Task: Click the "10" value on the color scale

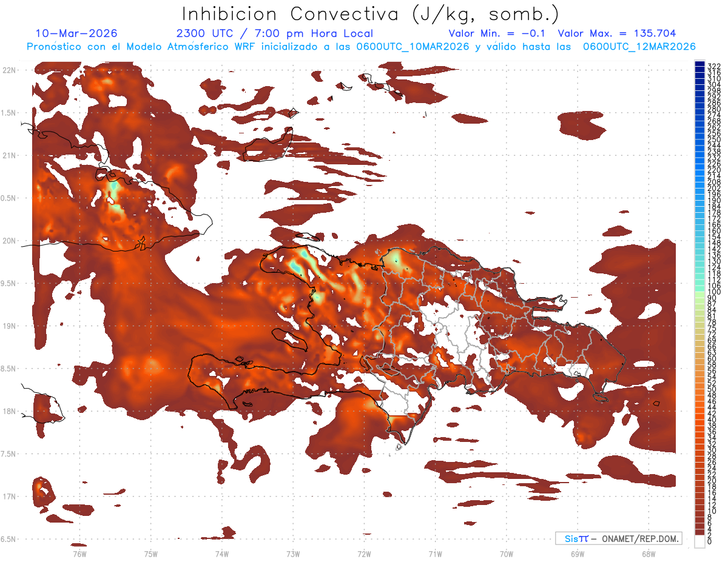Action: 712,511
